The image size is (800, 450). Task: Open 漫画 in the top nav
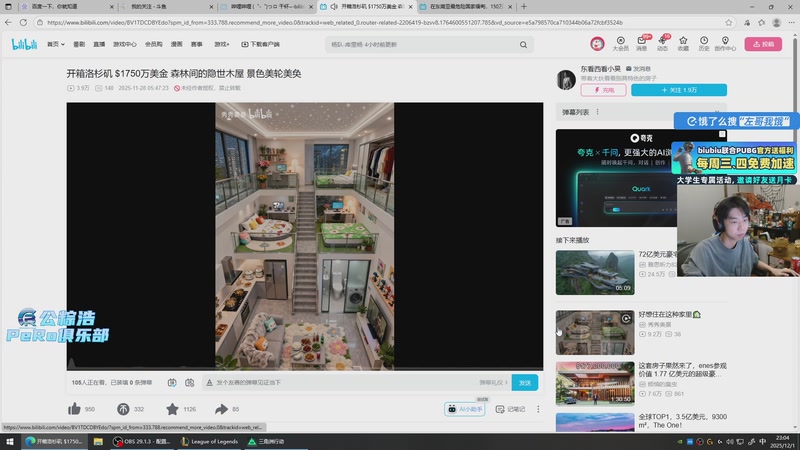click(177, 44)
